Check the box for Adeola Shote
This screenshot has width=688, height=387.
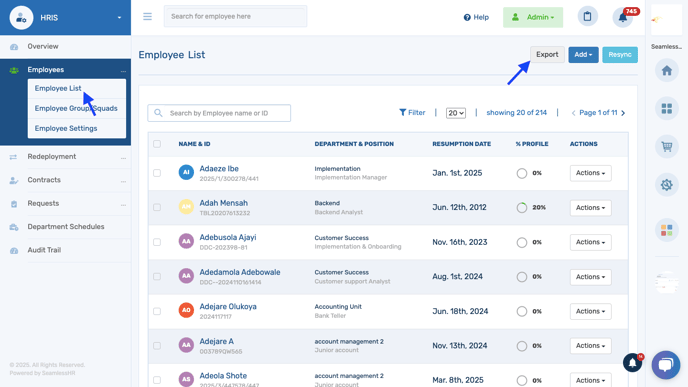pyautogui.click(x=157, y=380)
